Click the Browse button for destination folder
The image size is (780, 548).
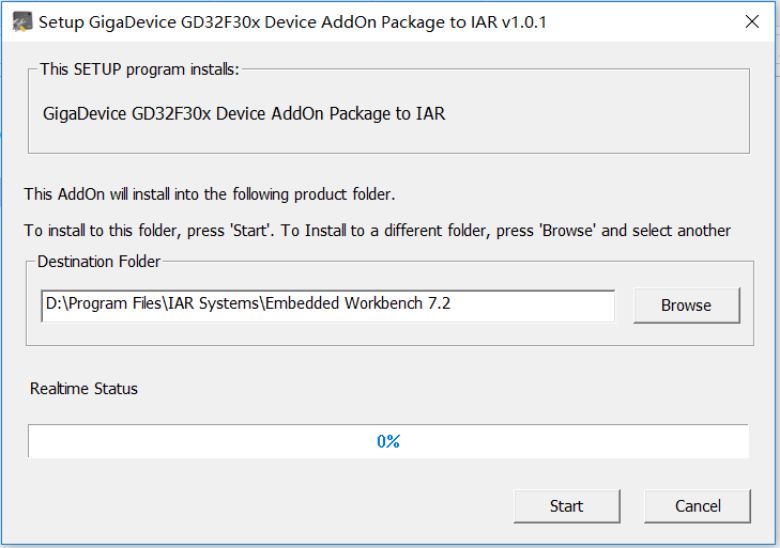[686, 305]
